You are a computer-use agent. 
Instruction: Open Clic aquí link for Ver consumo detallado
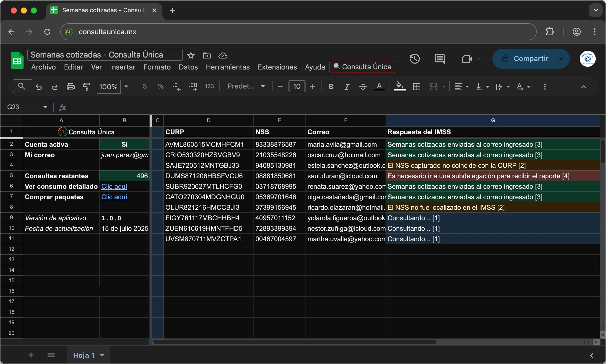coord(114,186)
